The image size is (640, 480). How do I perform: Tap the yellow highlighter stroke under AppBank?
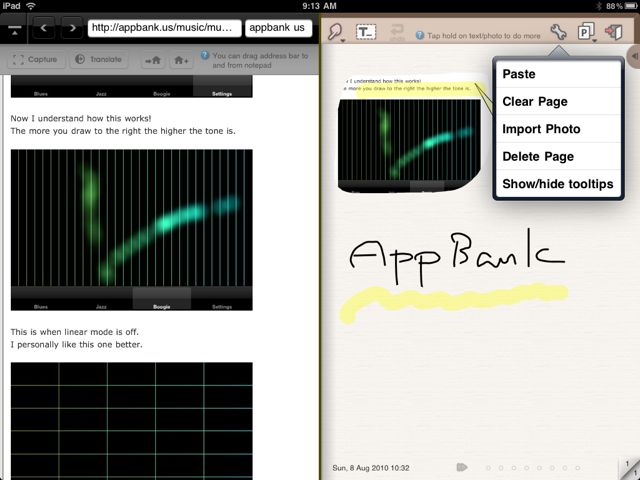tap(453, 303)
